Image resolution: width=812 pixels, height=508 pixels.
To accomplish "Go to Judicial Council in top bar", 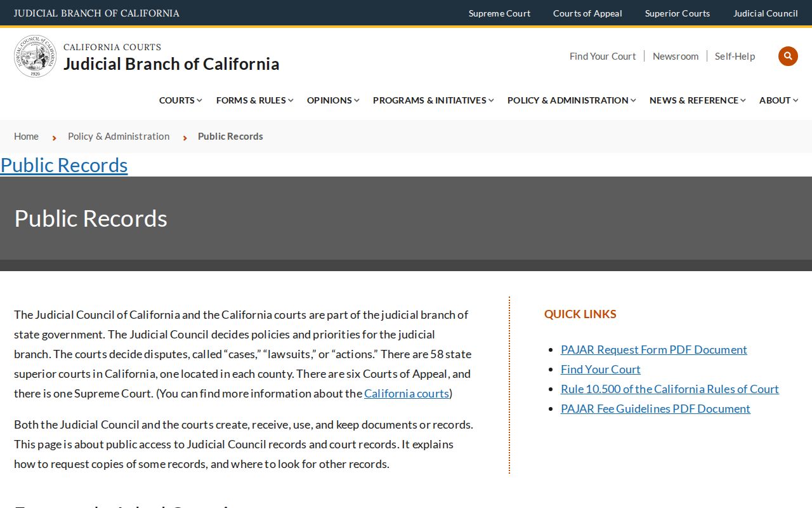I will point(766,13).
